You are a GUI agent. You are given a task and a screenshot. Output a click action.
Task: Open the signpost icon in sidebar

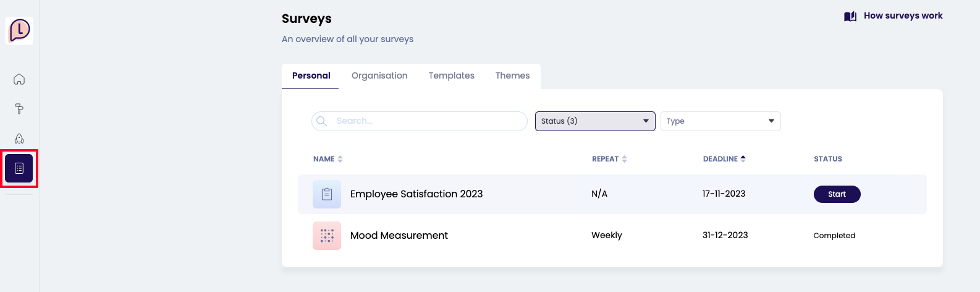(x=19, y=109)
